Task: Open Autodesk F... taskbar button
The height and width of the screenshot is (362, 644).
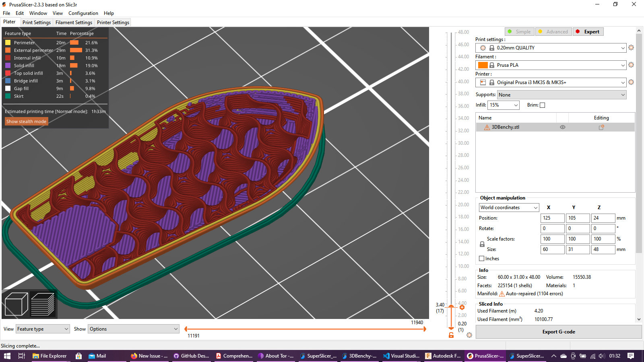Action: pyautogui.click(x=444, y=356)
